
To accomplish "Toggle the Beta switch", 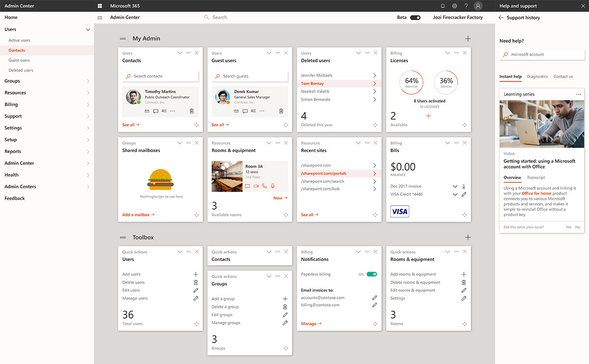I will pos(415,18).
